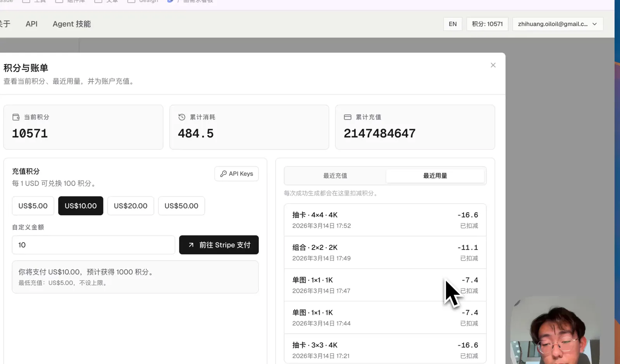Switch to the 最近用量 tab

click(435, 176)
